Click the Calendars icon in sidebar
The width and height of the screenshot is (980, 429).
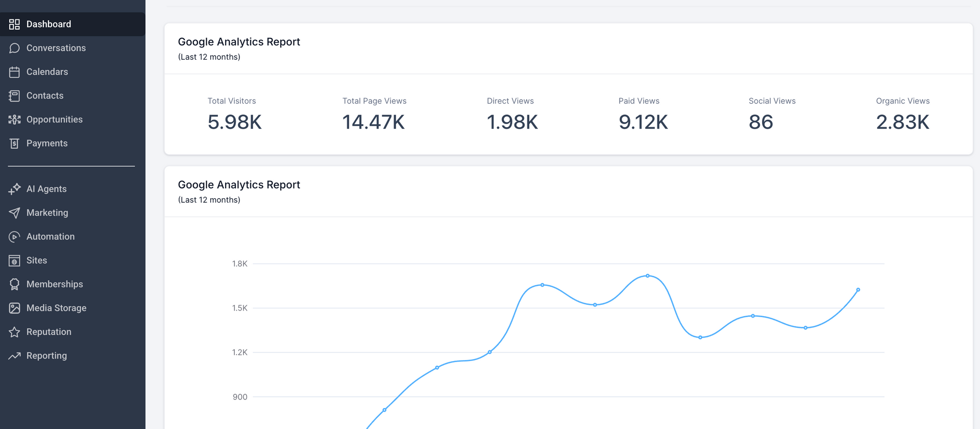tap(14, 72)
